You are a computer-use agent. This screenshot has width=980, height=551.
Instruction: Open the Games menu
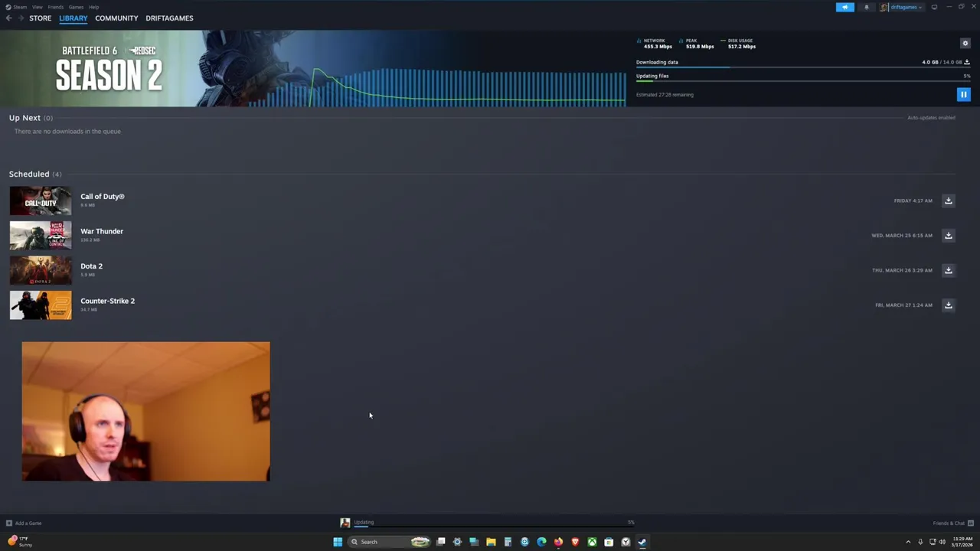(76, 7)
